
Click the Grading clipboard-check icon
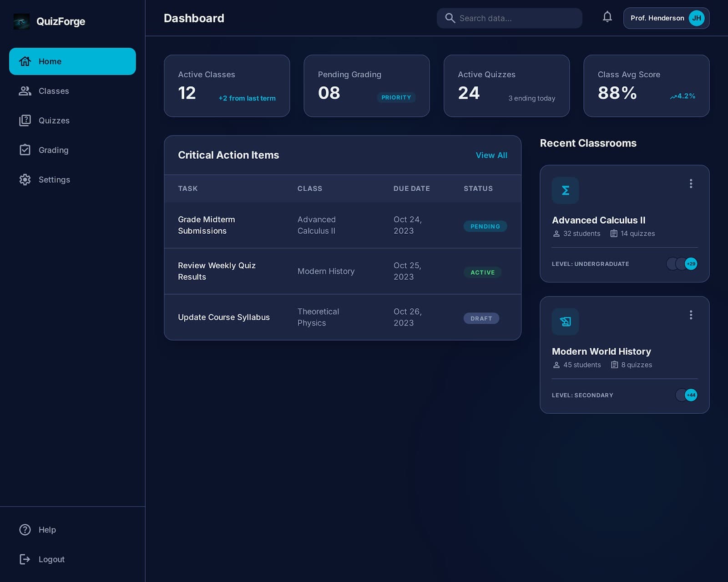click(x=25, y=150)
